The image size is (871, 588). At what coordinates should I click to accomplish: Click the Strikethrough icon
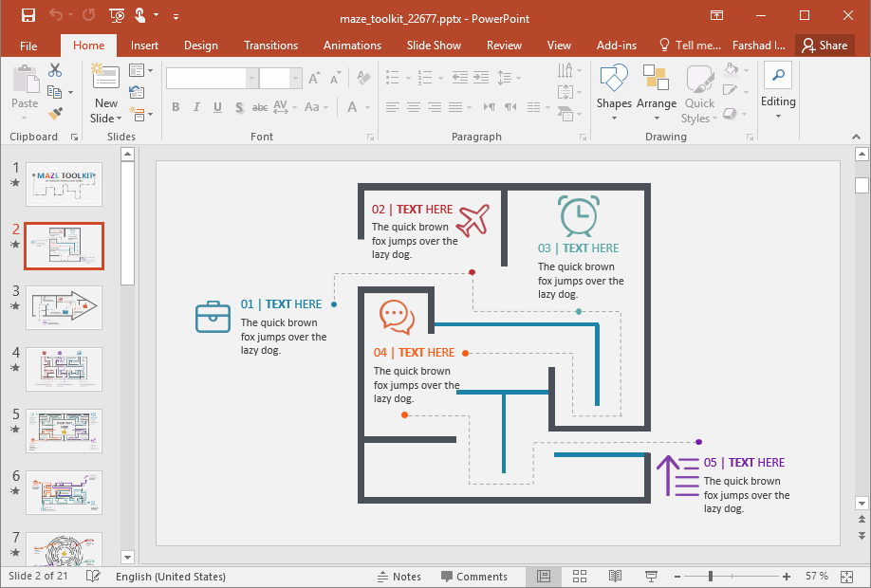pyautogui.click(x=260, y=107)
